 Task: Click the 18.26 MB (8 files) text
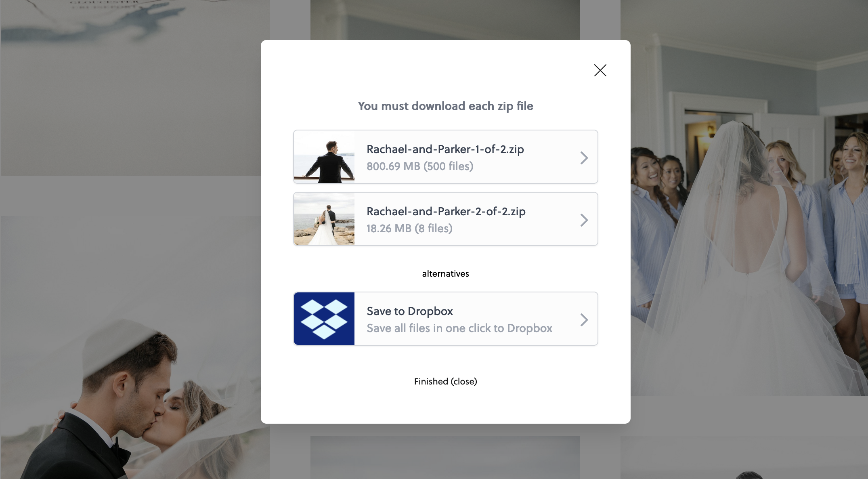[x=409, y=228]
